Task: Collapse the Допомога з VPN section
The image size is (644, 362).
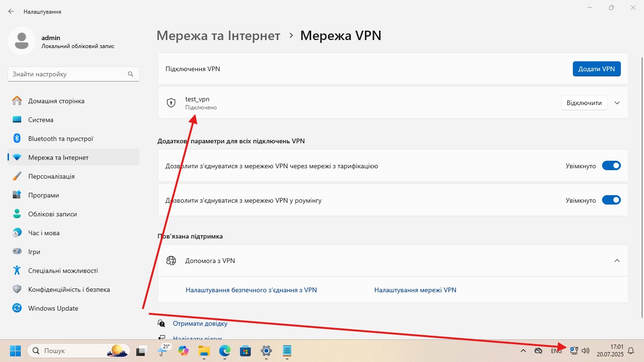Action: point(617,261)
